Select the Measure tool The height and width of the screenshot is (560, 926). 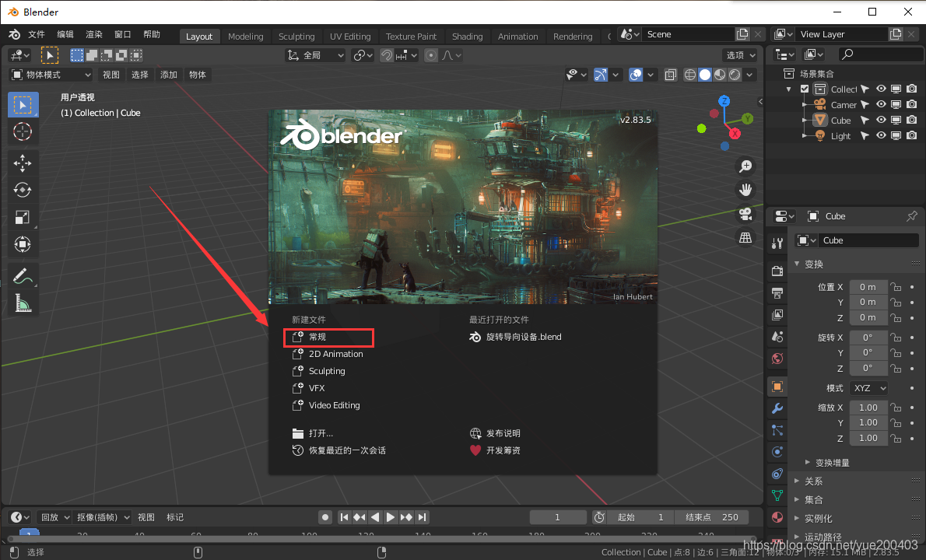pos(23,303)
